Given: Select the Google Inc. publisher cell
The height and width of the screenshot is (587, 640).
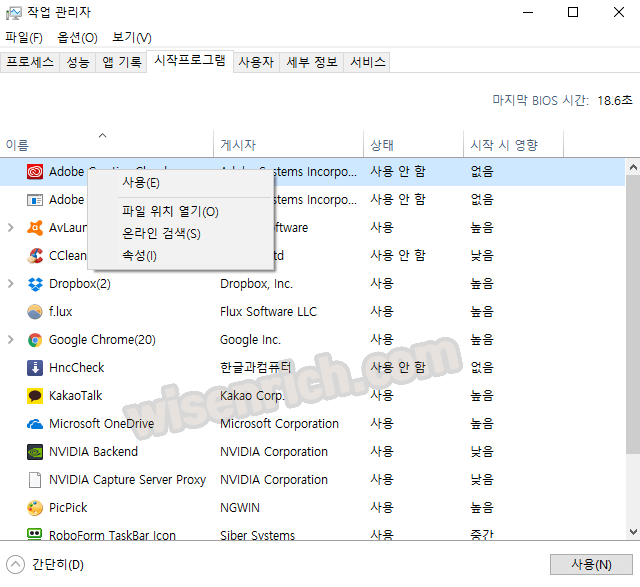Looking at the screenshot, I should point(250,340).
